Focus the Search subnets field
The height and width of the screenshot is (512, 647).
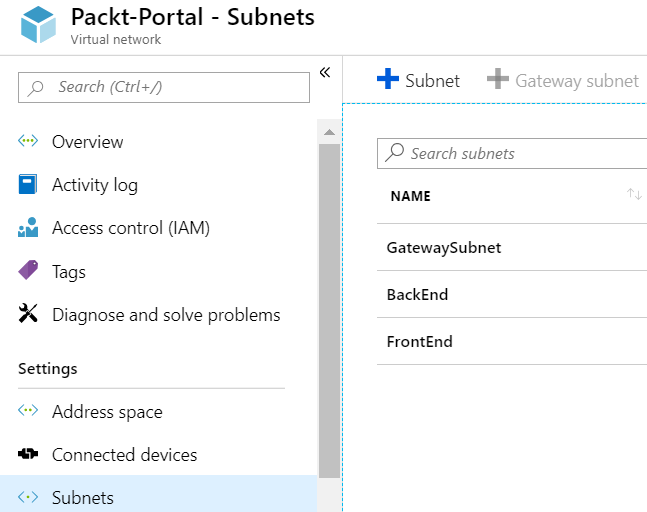[x=512, y=153]
